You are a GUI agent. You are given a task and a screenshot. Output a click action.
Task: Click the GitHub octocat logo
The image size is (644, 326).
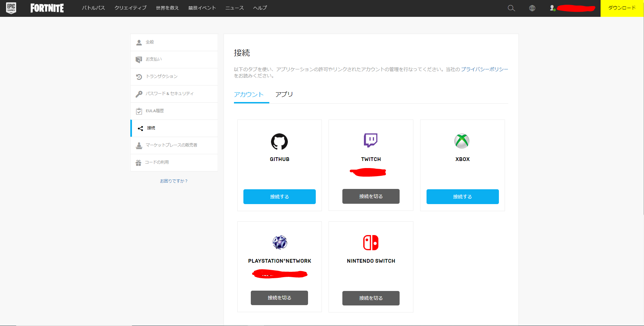(279, 141)
